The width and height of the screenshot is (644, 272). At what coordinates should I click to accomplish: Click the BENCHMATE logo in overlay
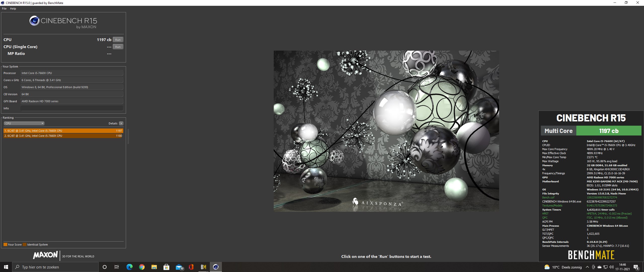click(591, 255)
